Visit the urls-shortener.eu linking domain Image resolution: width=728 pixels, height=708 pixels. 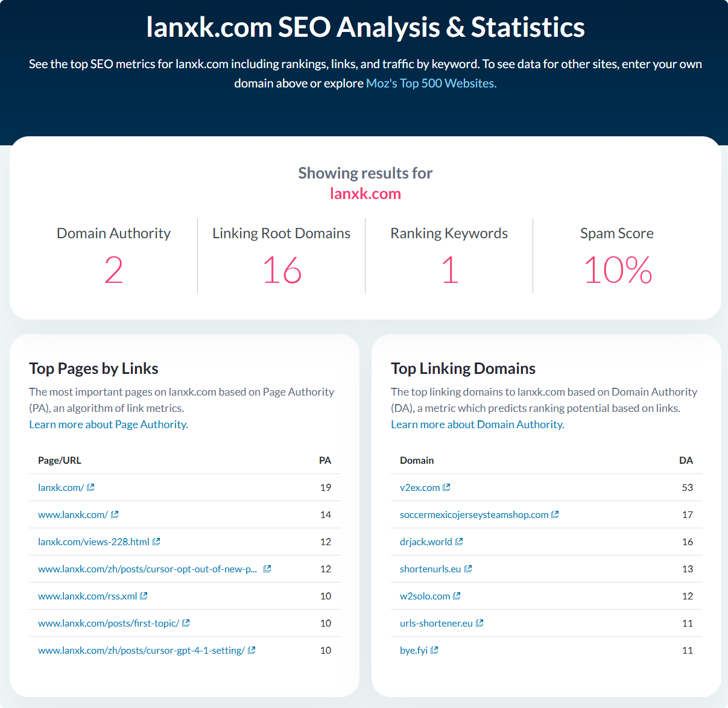pyautogui.click(x=436, y=623)
